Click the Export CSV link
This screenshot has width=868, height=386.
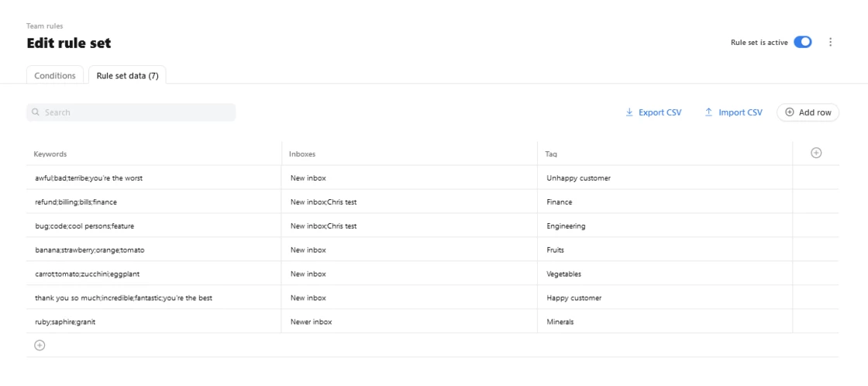pyautogui.click(x=660, y=112)
